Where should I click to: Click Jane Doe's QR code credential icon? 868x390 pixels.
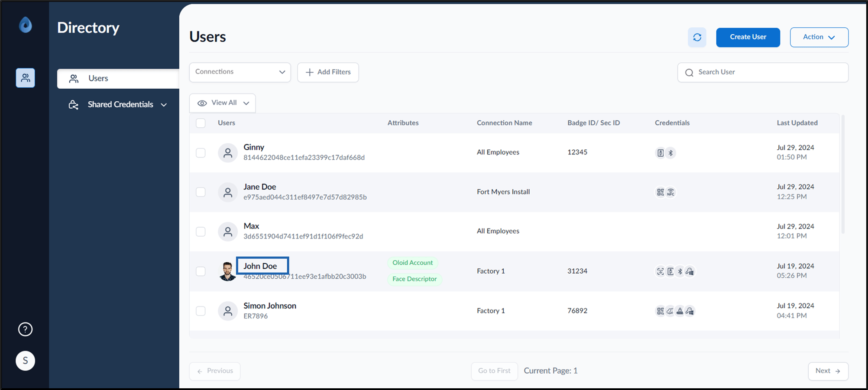click(x=660, y=192)
